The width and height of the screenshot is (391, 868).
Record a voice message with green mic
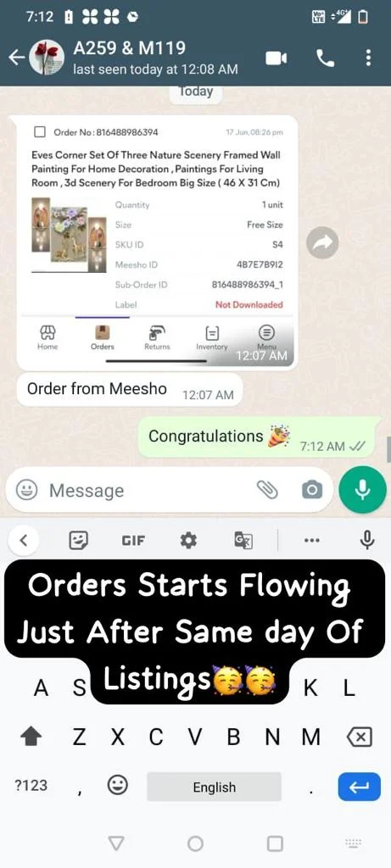[x=362, y=489]
